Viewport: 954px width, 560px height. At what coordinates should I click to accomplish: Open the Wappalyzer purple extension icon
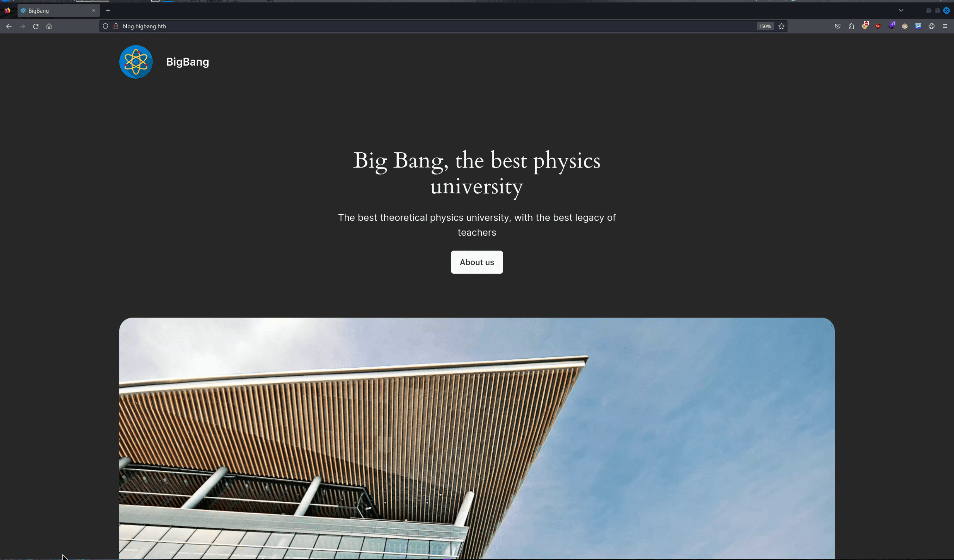coord(892,26)
